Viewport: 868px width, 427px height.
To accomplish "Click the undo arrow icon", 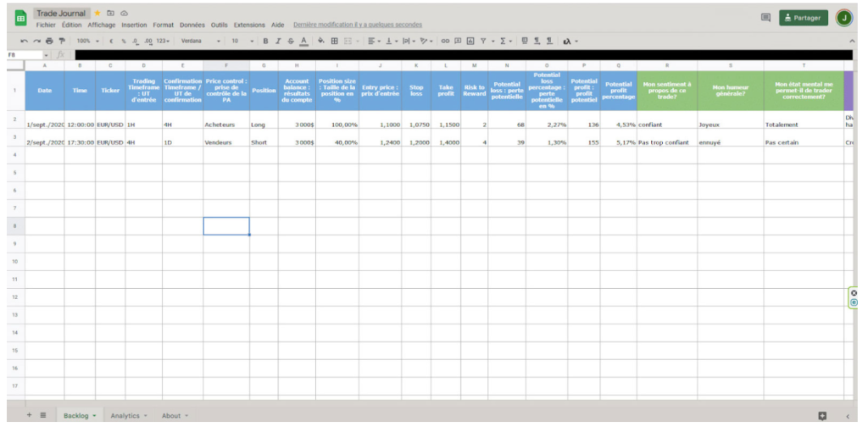I will (x=25, y=41).
